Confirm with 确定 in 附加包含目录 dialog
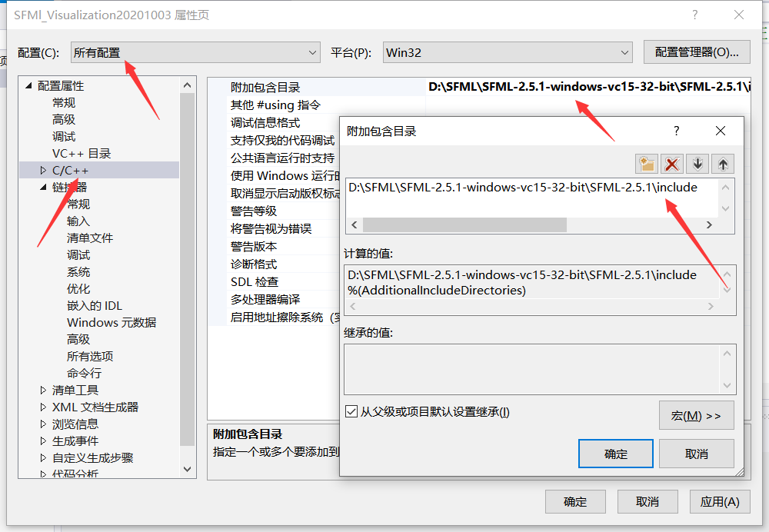The image size is (769, 532). (616, 454)
